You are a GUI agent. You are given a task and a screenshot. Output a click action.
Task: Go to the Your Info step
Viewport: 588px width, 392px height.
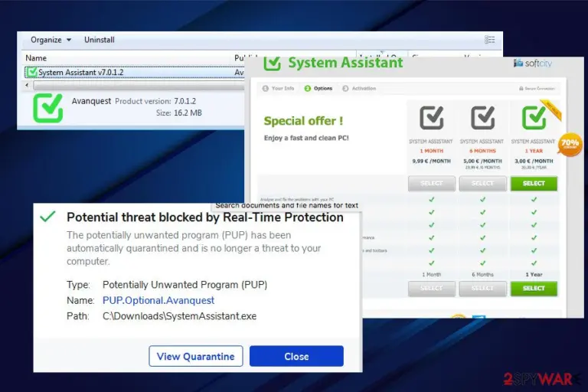pyautogui.click(x=279, y=89)
